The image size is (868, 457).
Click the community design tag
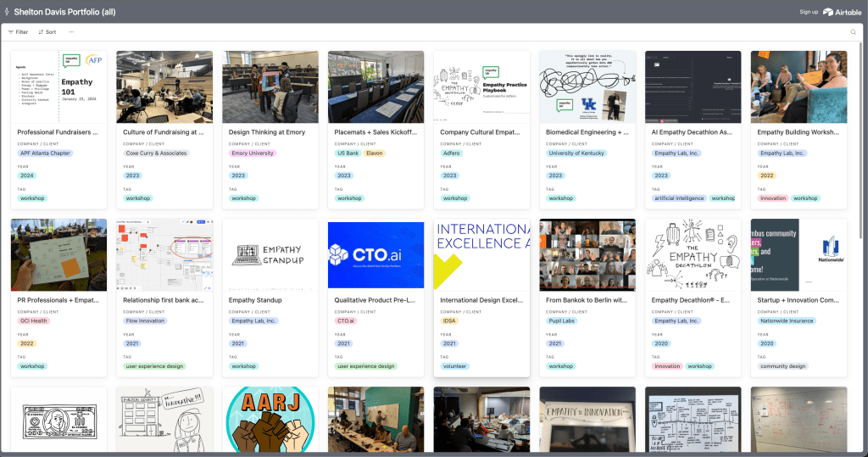click(x=783, y=366)
